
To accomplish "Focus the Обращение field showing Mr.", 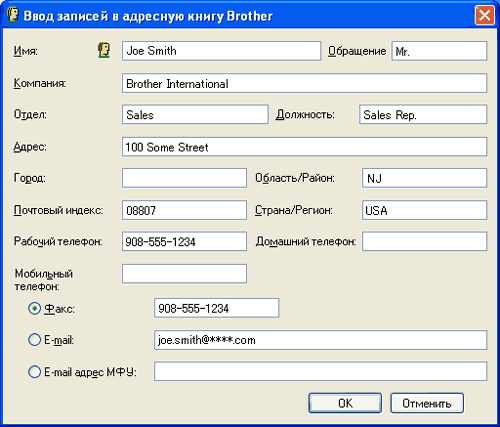I will (x=439, y=51).
